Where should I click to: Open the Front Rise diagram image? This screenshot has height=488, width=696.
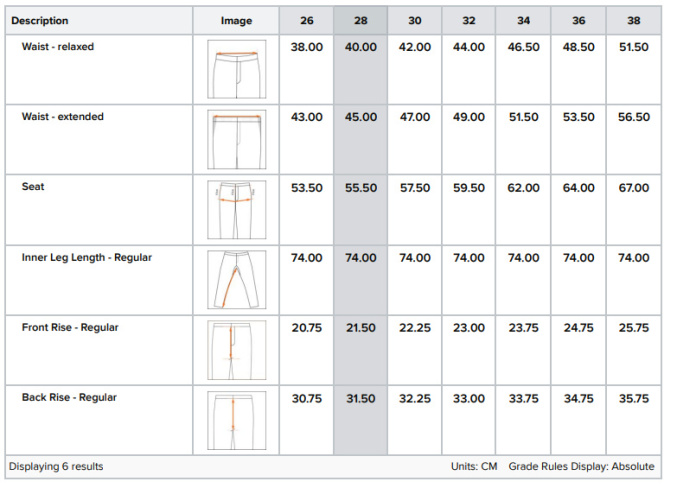click(237, 350)
